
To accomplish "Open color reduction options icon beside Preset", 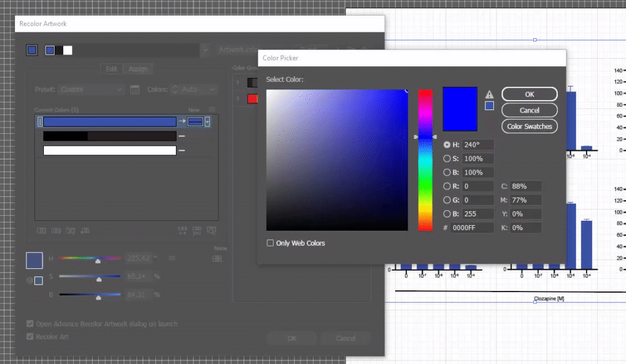I will coord(135,89).
